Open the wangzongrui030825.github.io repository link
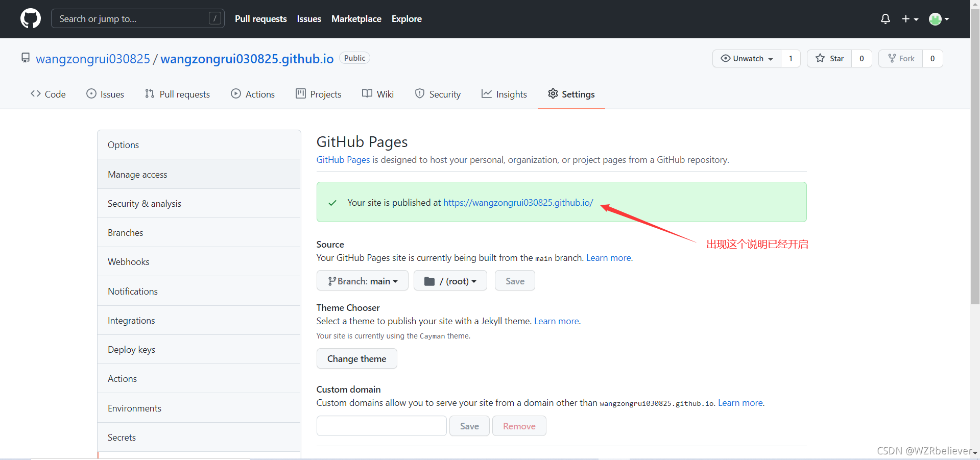The height and width of the screenshot is (460, 980). tap(247, 59)
